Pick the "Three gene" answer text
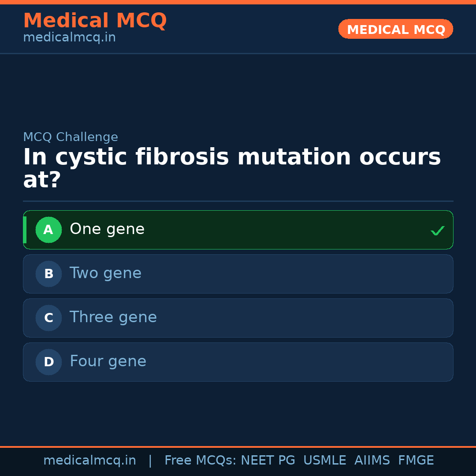 pyautogui.click(x=113, y=317)
